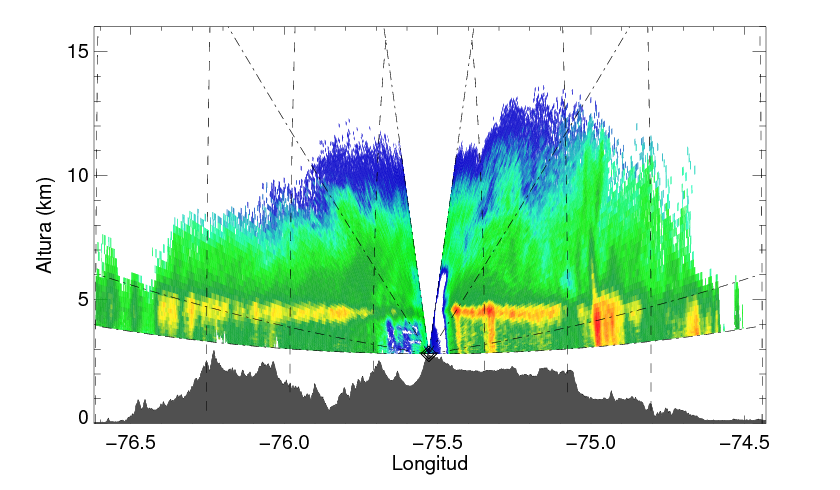Select the -74.5 longitude tick label
Screen dimensions: 840x490
click(745, 442)
